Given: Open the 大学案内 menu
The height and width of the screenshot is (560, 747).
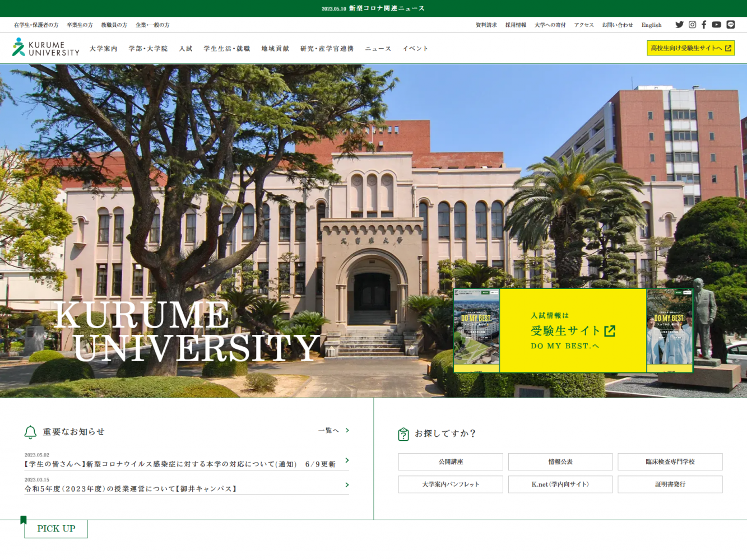Looking at the screenshot, I should pyautogui.click(x=104, y=49).
